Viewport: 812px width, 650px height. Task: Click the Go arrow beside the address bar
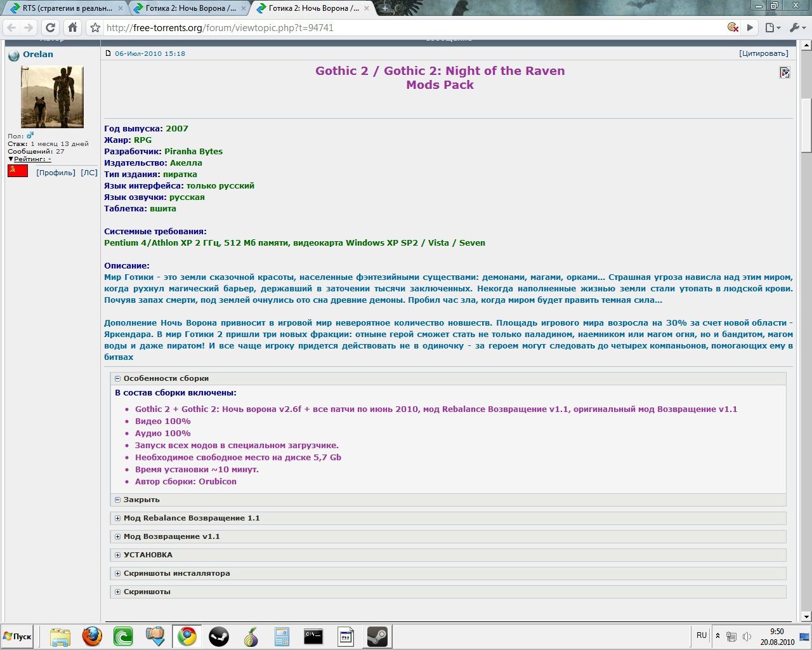[750, 28]
